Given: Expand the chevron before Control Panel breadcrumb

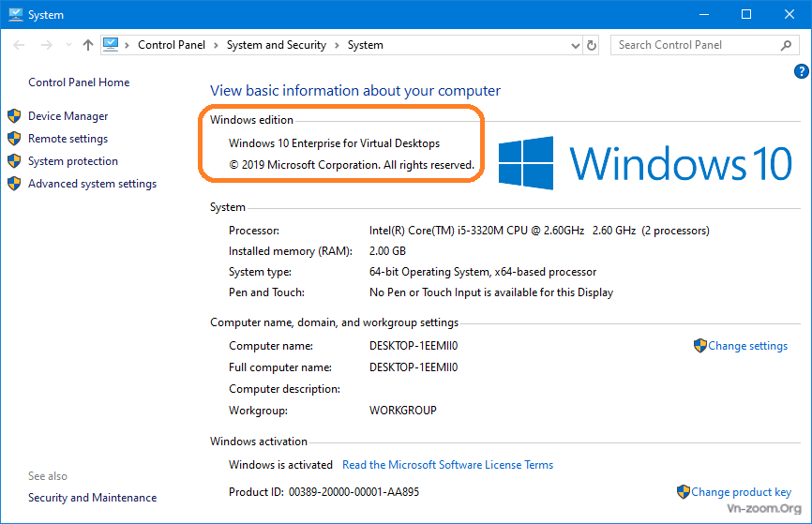Looking at the screenshot, I should click(x=127, y=45).
